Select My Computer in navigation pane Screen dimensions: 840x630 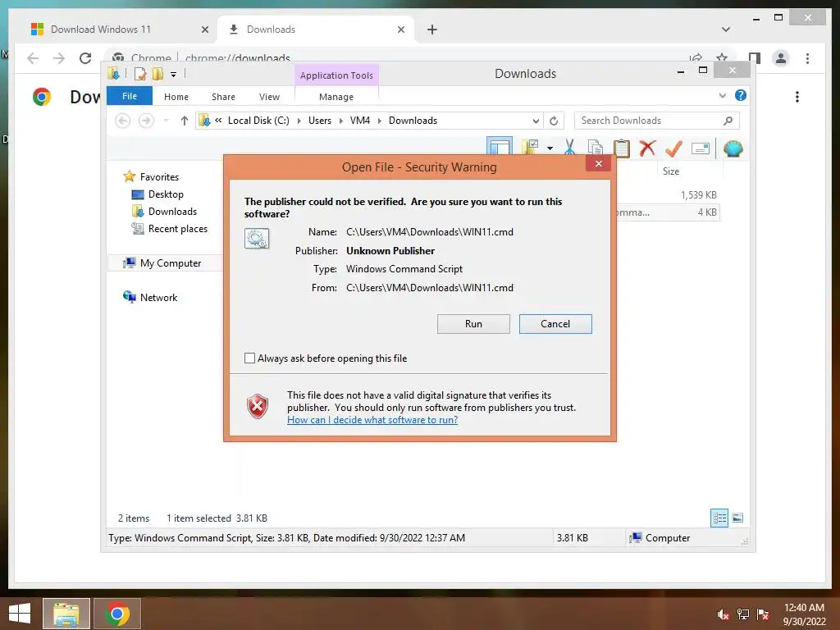point(162,263)
